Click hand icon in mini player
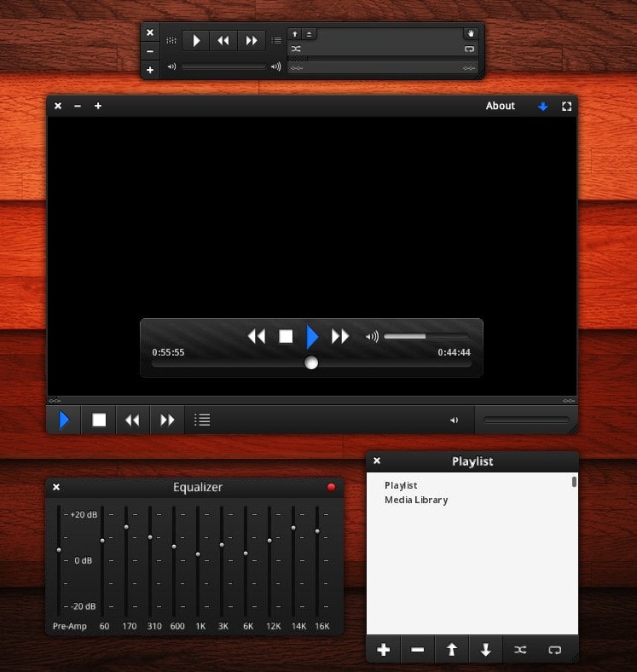637x672 pixels. (470, 33)
